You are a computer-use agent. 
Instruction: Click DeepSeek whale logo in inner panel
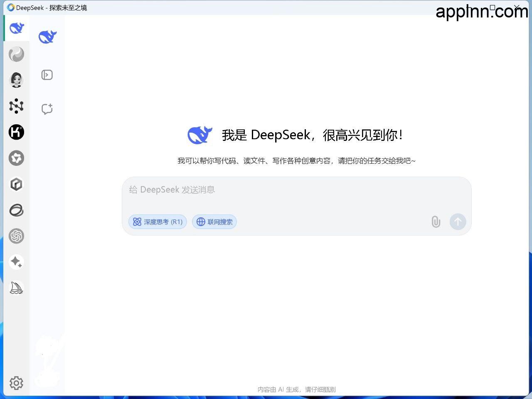click(x=47, y=37)
